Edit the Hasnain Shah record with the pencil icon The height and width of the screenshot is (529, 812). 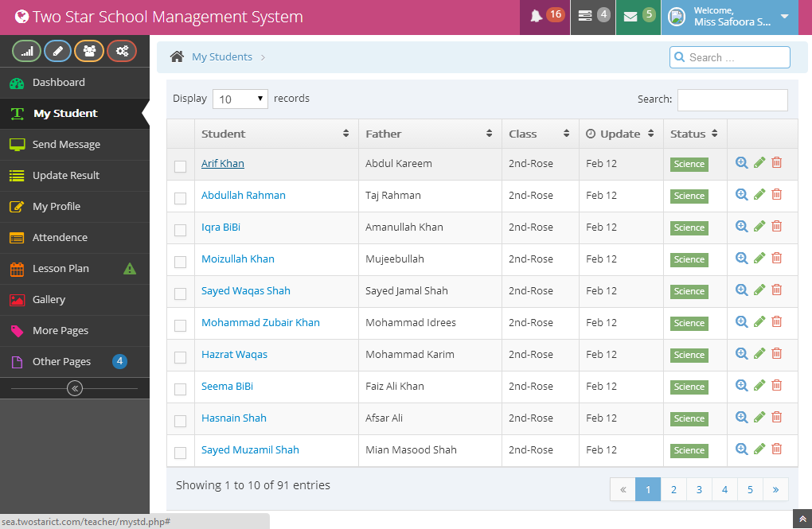pyautogui.click(x=759, y=418)
